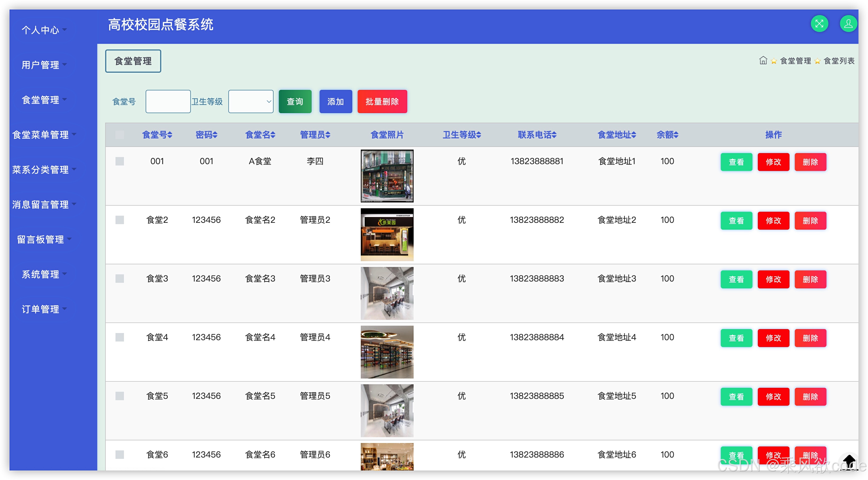The height and width of the screenshot is (480, 868).
Task: Click the scroll-to-top arrow icon
Action: pos(849,460)
